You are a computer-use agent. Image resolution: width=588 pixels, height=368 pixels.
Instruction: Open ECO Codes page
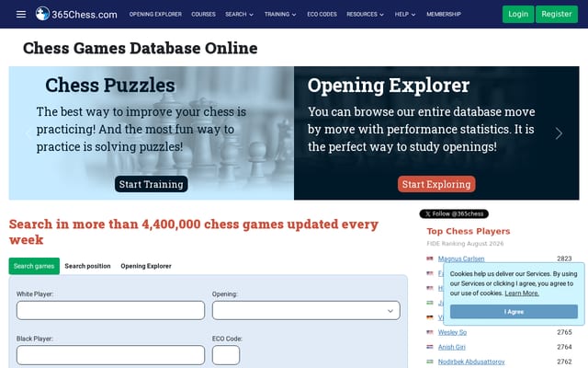322,15
